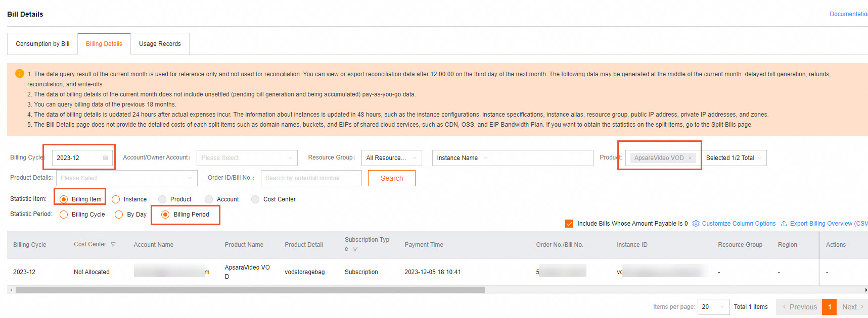Open the Billing Cycle calendar icon
The height and width of the screenshot is (318, 868).
pos(105,158)
